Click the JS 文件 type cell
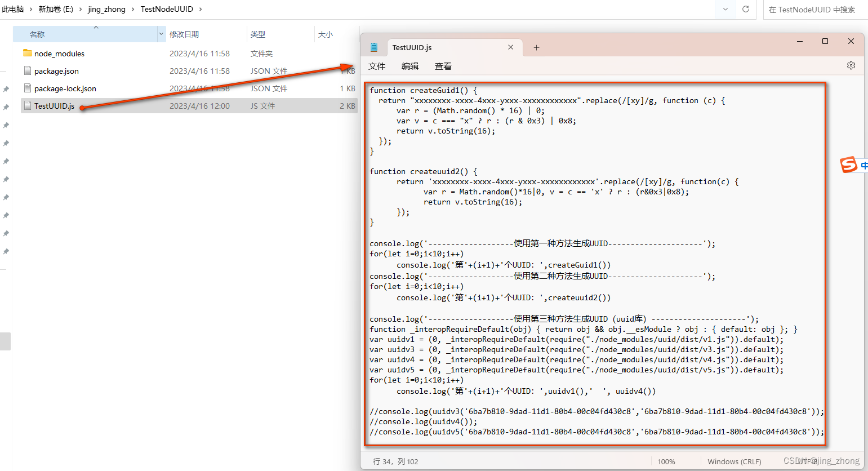The width and height of the screenshot is (868, 471). 262,106
